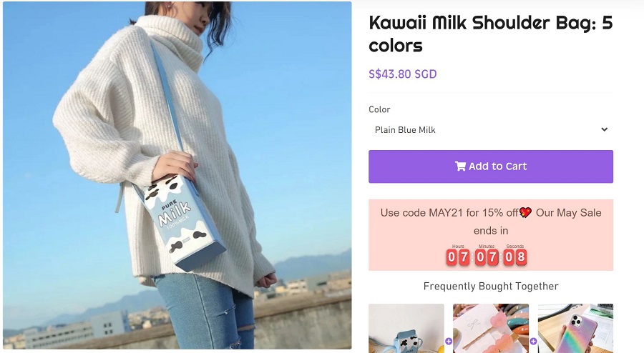Click the first purple plus icon between thumbnails

click(449, 341)
